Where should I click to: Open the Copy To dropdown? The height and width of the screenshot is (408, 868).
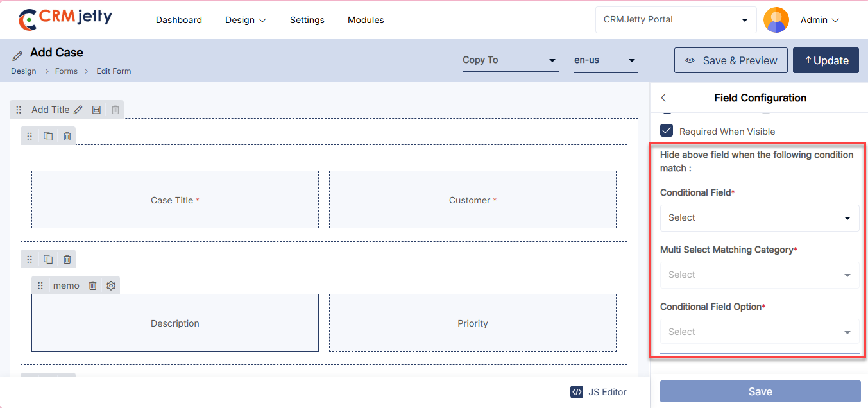tap(510, 60)
